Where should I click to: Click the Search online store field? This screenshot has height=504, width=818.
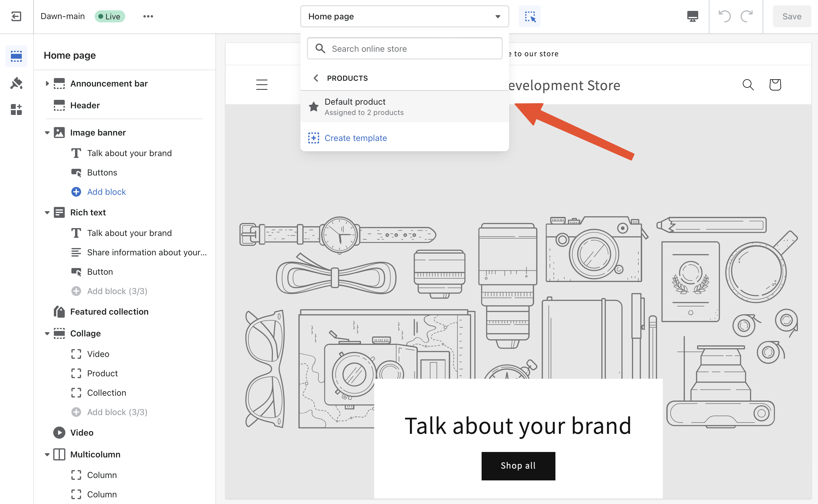coord(404,48)
